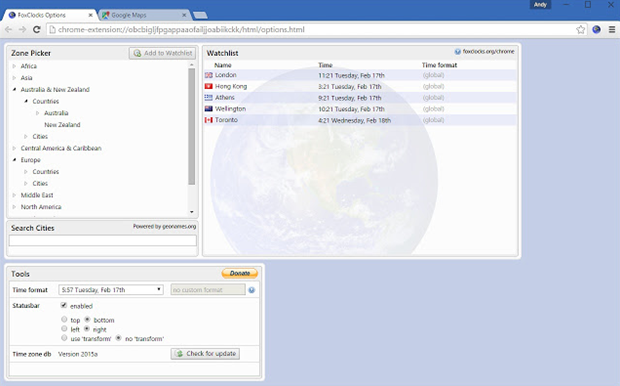Open the FoxClocks globe extension icon

tap(596, 30)
